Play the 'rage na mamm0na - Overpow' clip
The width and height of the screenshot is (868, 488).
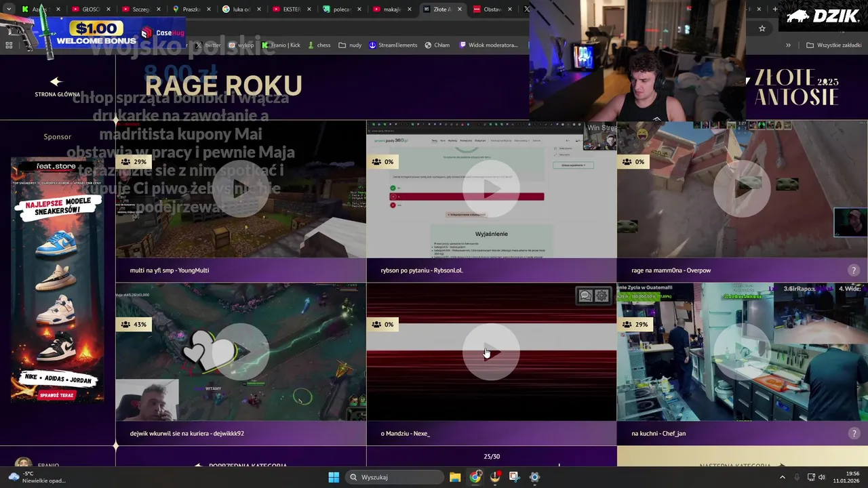pyautogui.click(x=742, y=189)
